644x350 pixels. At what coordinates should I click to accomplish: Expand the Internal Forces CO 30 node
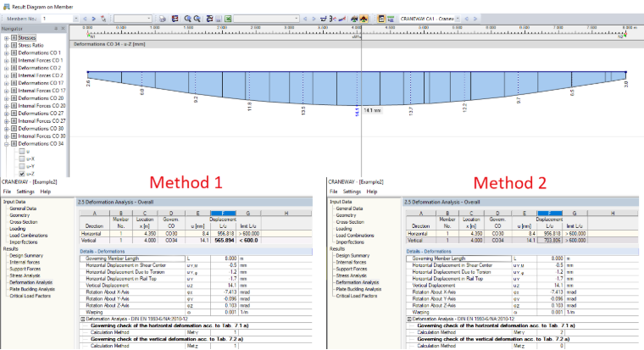7,136
